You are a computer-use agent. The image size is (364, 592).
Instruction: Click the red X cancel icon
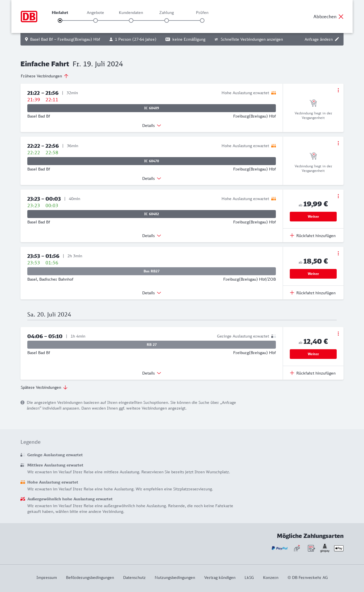point(341,17)
